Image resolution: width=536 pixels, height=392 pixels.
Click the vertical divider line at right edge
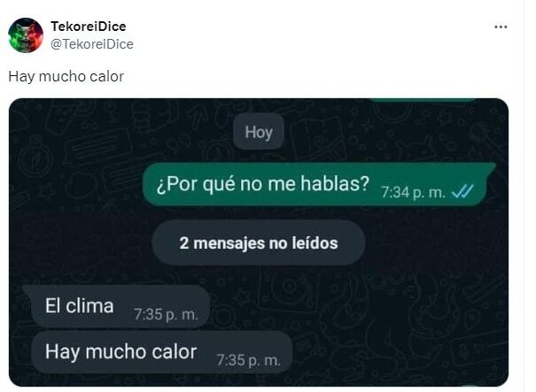click(x=524, y=196)
